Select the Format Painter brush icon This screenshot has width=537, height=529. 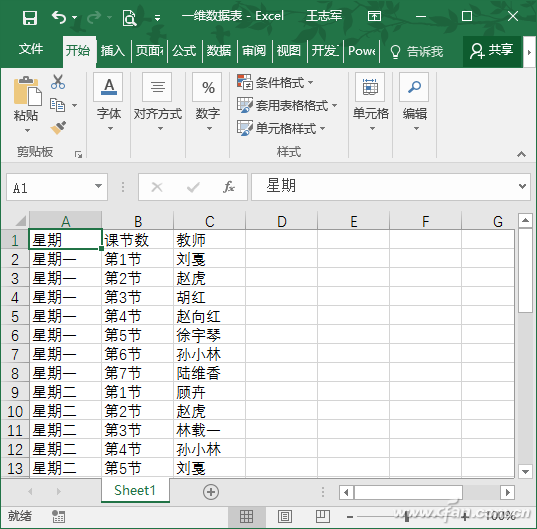58,128
